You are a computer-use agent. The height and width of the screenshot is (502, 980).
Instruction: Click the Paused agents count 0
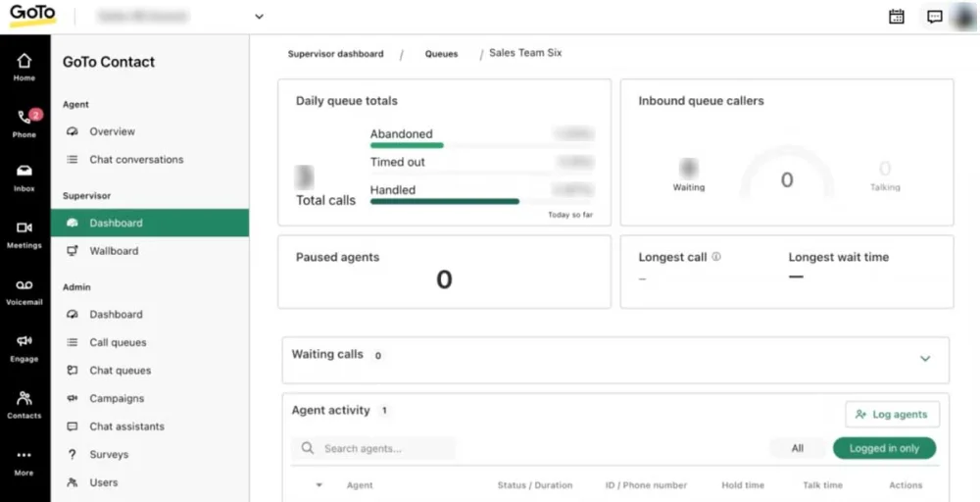coord(444,279)
